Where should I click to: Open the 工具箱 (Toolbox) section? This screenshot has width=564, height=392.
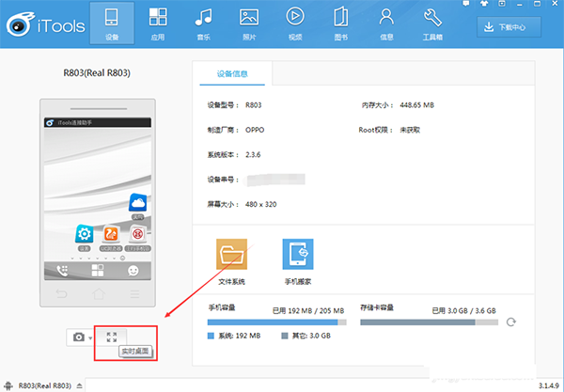click(433, 24)
